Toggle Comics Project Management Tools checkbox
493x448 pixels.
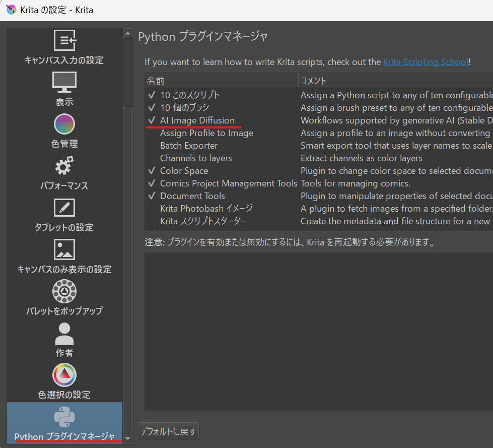click(152, 183)
